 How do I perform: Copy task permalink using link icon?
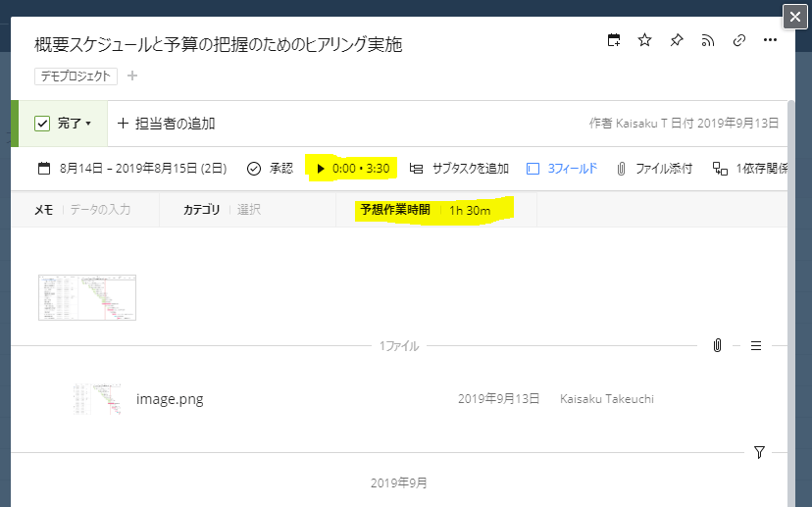[x=739, y=40]
